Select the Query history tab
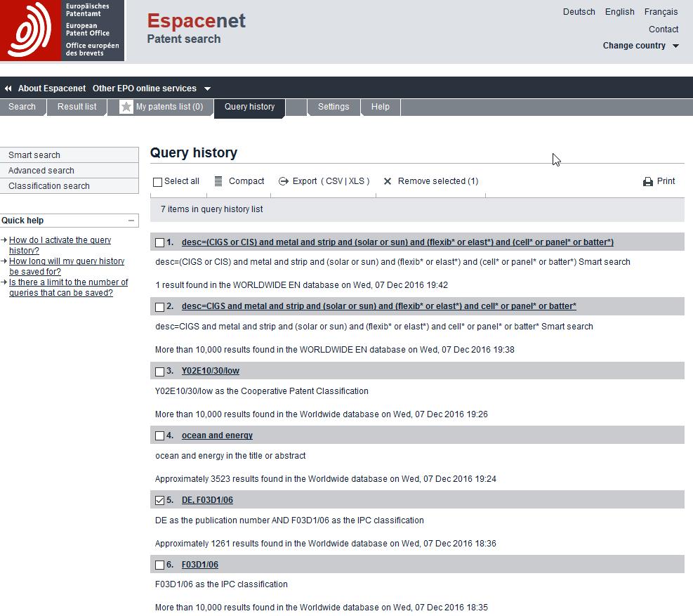The width and height of the screenshot is (693, 616). [250, 107]
